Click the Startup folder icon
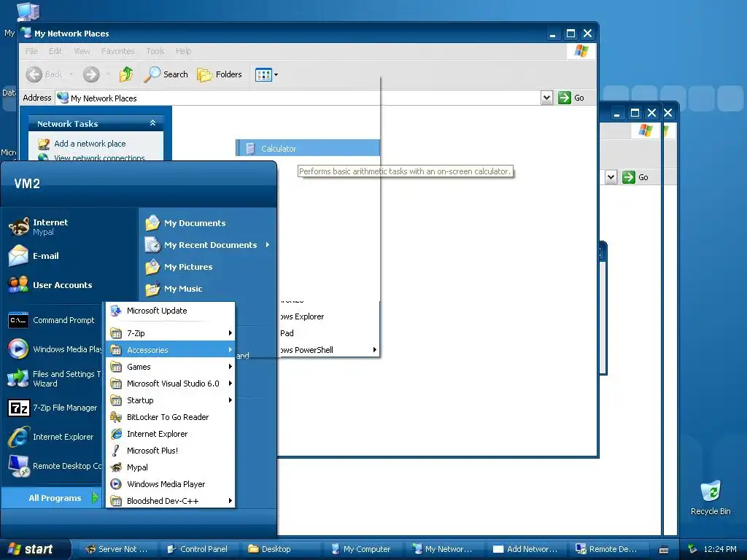The image size is (747, 560). [x=116, y=400]
